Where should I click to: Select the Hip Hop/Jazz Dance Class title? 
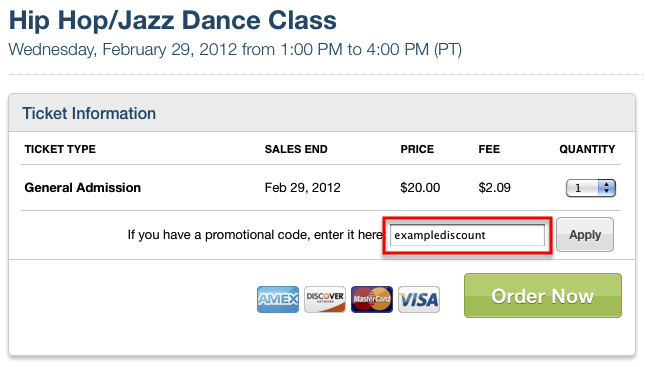173,21
